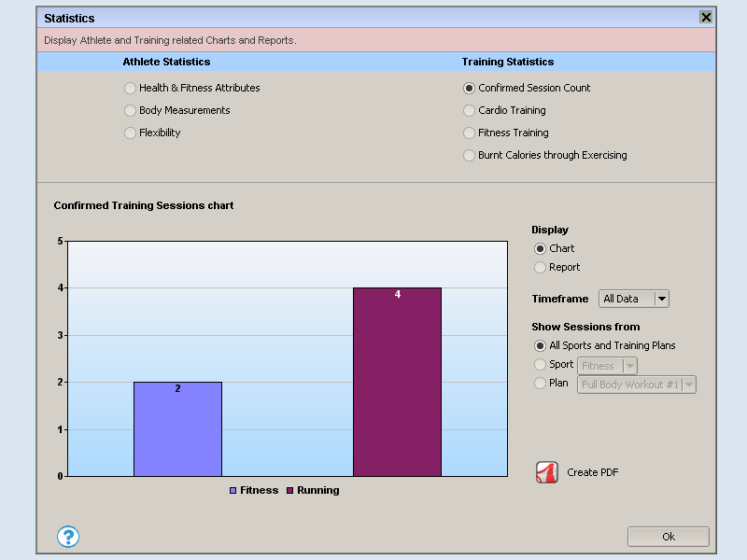
Task: Filter sessions by Plan radio button
Action: [540, 383]
